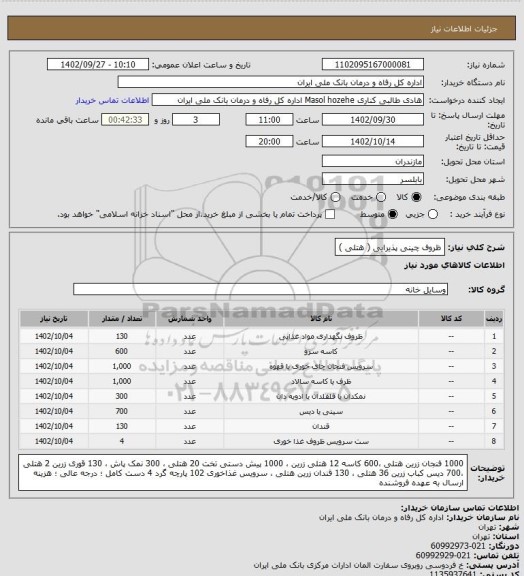Click the جزئیات اطلاعات نیاز header bar
524x576 pixels.
(262, 28)
